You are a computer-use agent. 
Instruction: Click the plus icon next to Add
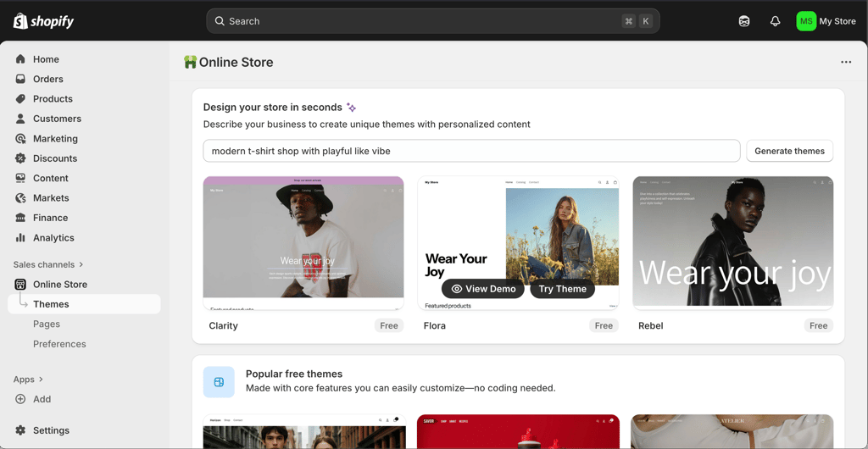pyautogui.click(x=20, y=399)
